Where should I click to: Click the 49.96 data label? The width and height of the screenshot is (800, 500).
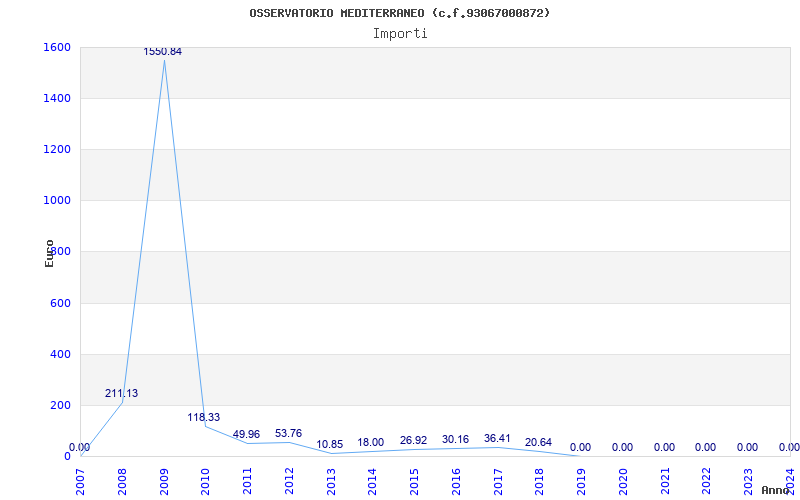point(246,434)
